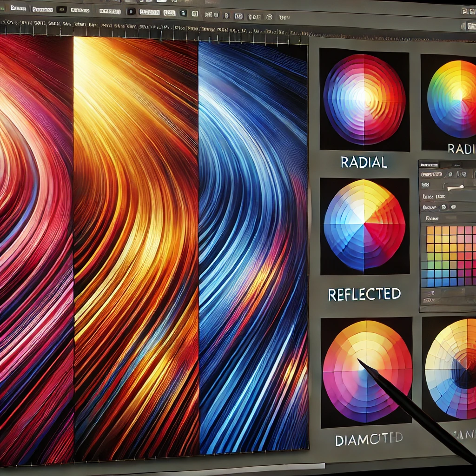Select the Radial gradient preview thumbnail
The height and width of the screenshot is (476, 476).
(x=364, y=99)
